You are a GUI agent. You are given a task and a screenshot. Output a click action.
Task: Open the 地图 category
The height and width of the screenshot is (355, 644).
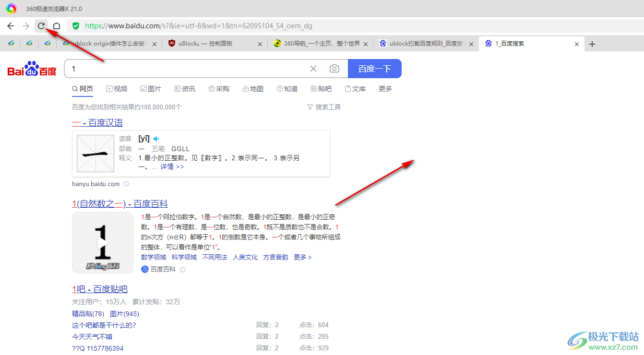click(x=253, y=89)
